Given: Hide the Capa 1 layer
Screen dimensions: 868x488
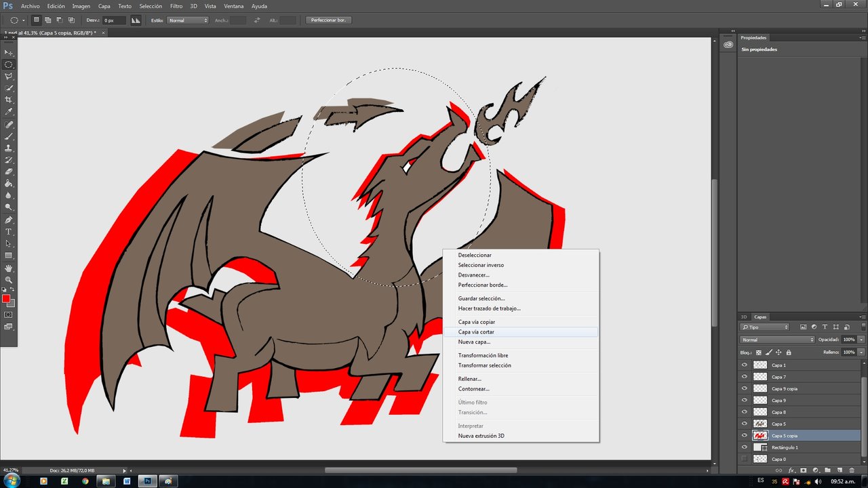Looking at the screenshot, I should [x=745, y=365].
